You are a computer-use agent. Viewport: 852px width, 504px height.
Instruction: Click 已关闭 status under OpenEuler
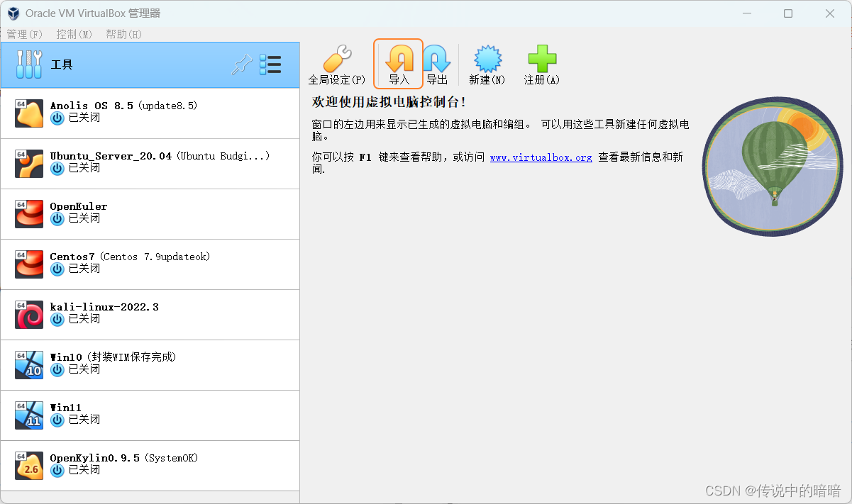pos(84,218)
